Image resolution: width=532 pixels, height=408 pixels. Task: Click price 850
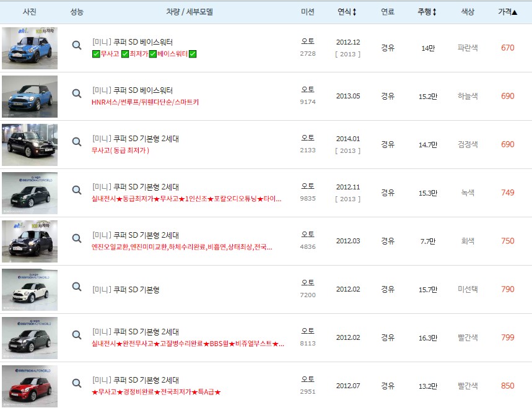[508, 386]
